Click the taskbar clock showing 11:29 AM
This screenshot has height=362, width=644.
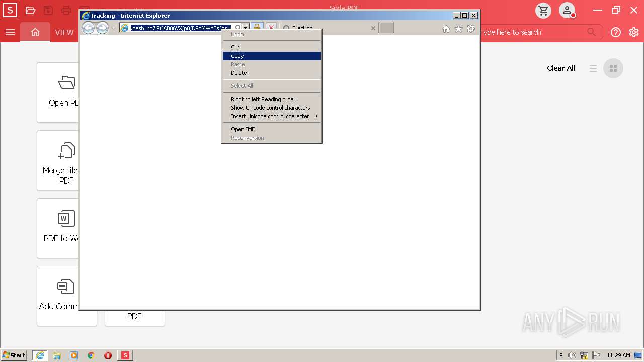[x=618, y=355]
